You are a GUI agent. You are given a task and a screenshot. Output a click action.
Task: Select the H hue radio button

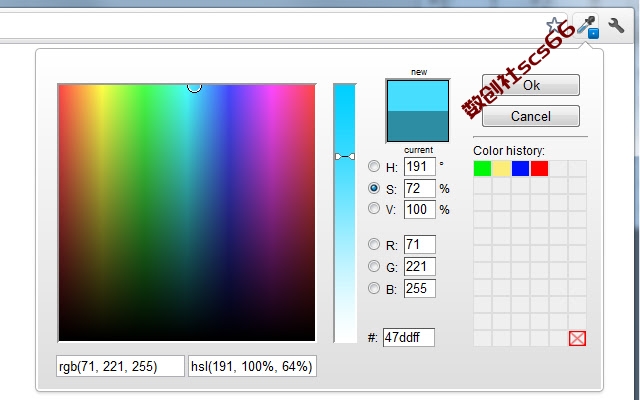[x=373, y=166]
